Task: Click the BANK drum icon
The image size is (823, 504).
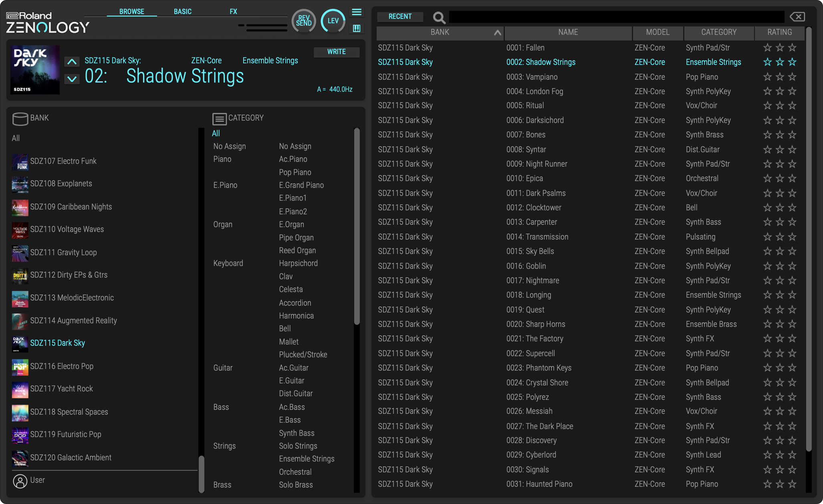Action: (x=20, y=119)
